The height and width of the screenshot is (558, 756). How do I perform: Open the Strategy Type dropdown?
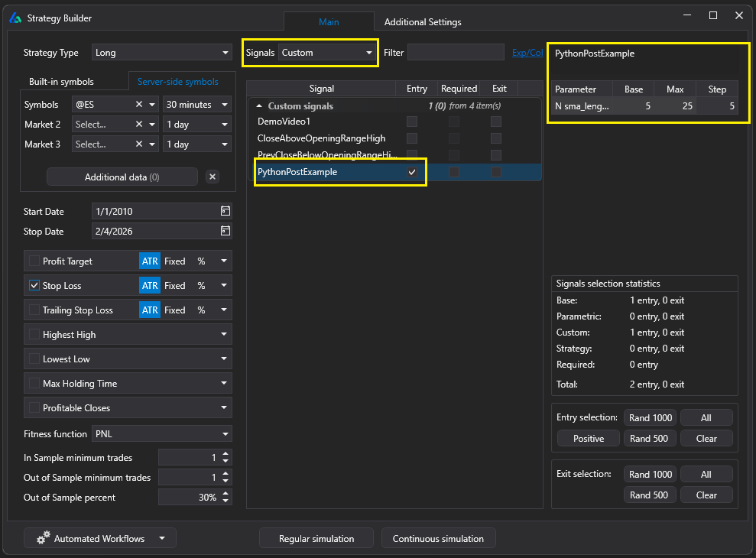tap(161, 53)
